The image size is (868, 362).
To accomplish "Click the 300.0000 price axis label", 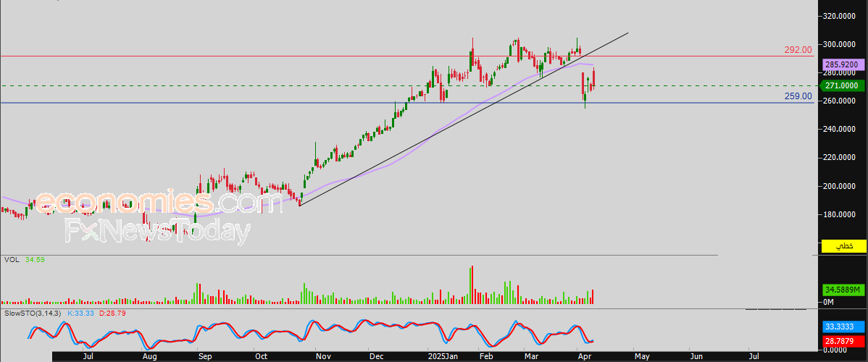I will 840,44.
